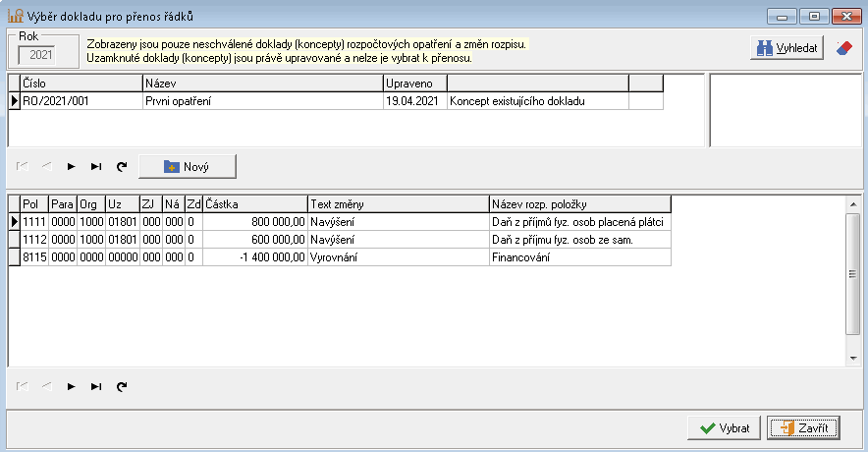
Task: Confirm selection with Vybrat button
Action: 725,428
